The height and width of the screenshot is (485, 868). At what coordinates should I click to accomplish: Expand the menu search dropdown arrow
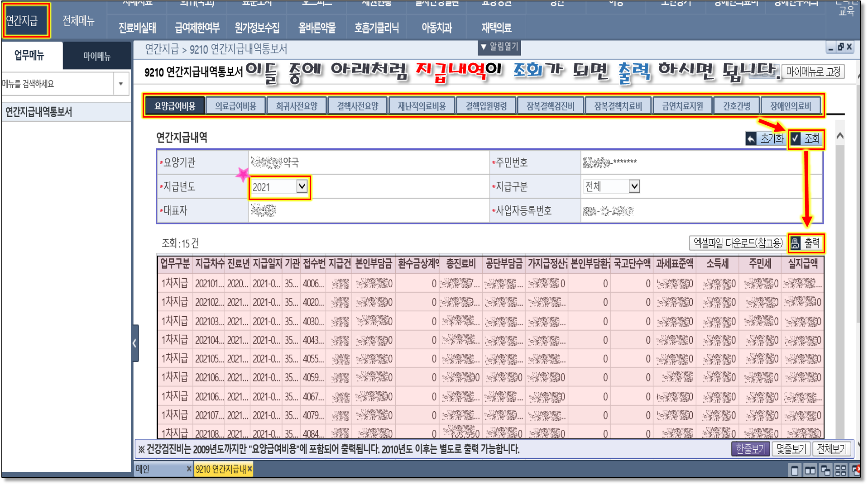click(x=121, y=84)
